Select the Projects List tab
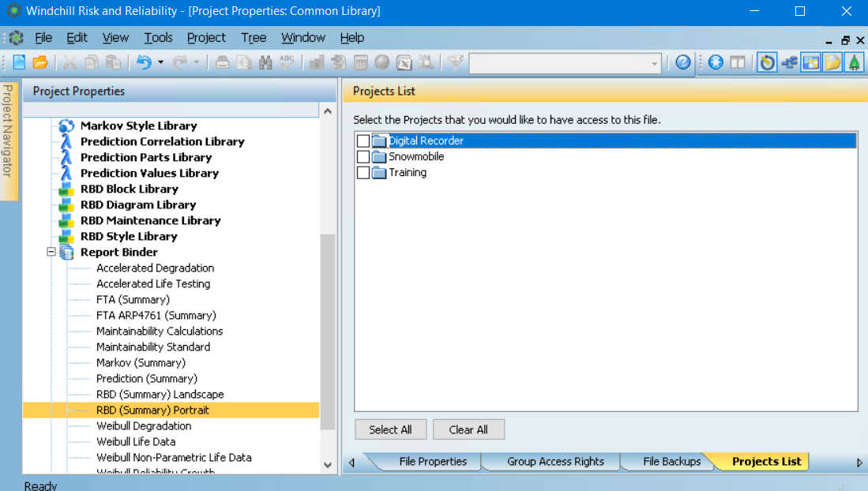Viewport: 868px width, 491px height. pos(766,462)
